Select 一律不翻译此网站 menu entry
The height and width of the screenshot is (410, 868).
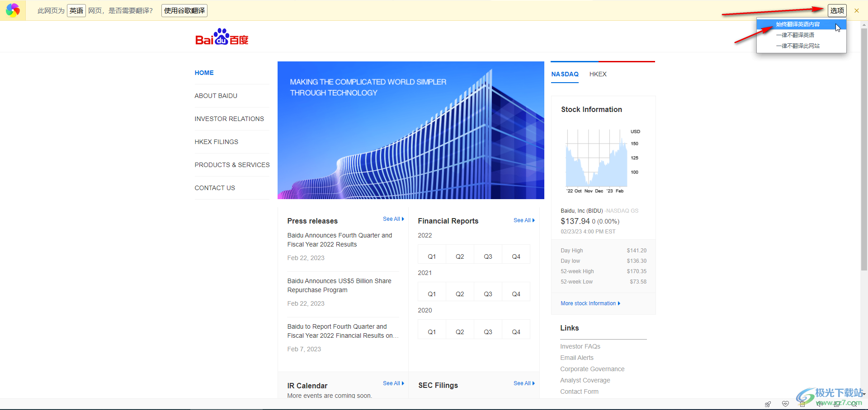point(801,46)
